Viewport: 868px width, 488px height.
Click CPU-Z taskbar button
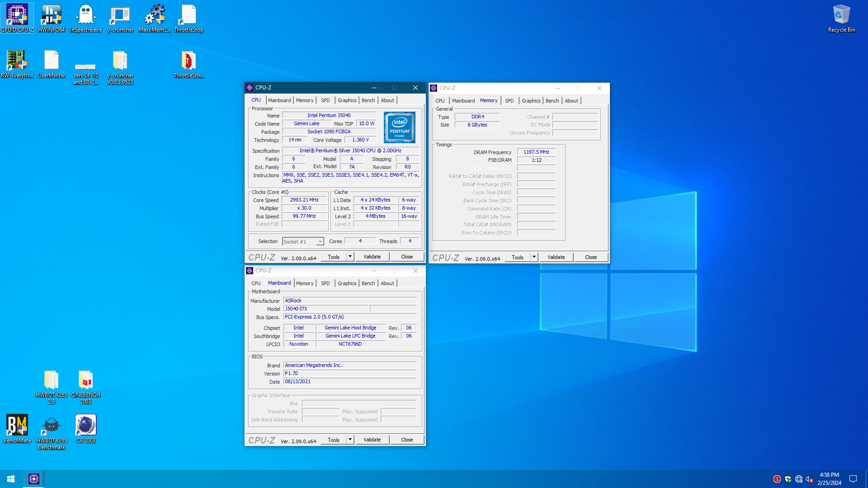click(x=34, y=479)
